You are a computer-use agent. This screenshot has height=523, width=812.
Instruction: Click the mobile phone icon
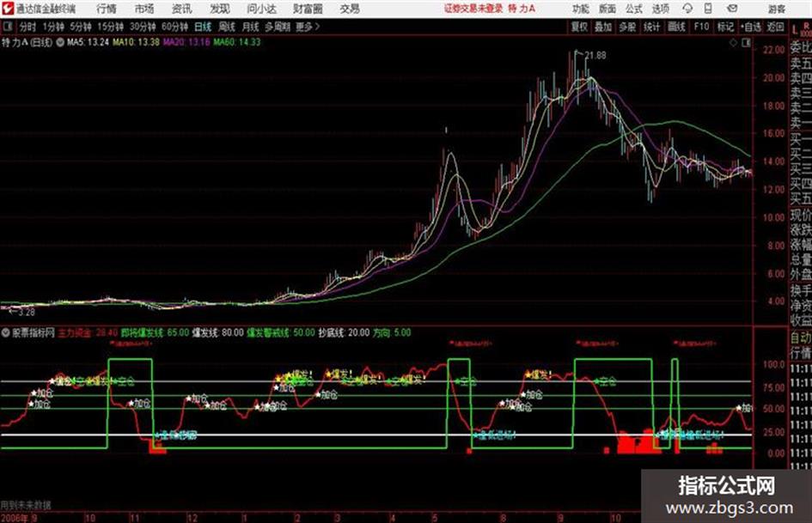click(708, 9)
